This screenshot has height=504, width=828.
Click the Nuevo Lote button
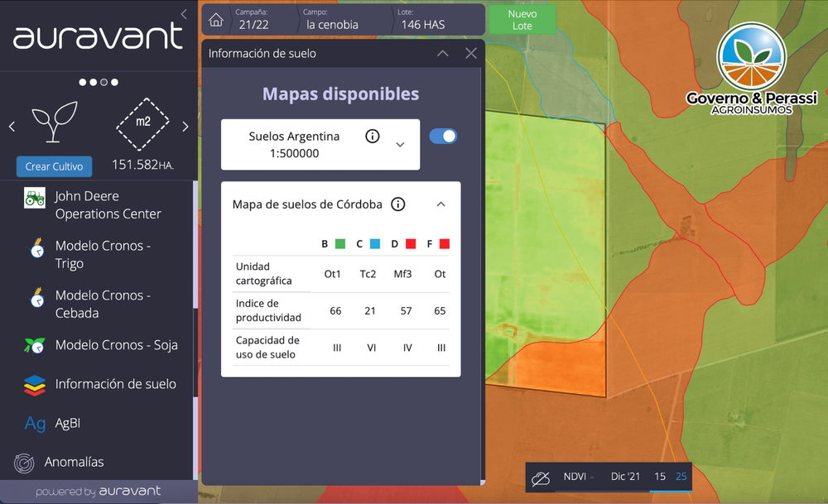(x=522, y=20)
